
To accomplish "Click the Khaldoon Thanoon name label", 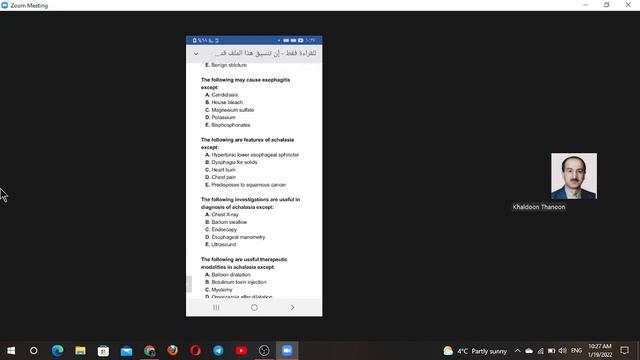I will click(539, 207).
